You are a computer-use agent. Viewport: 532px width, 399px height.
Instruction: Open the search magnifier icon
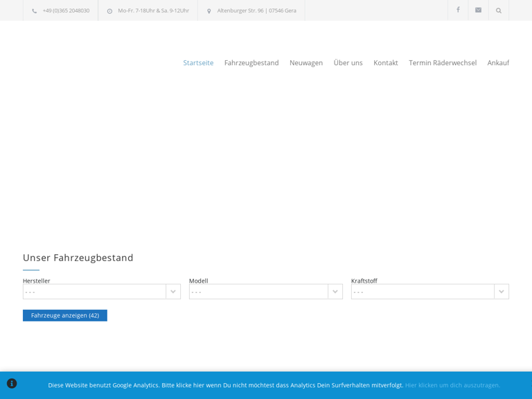[x=499, y=10]
